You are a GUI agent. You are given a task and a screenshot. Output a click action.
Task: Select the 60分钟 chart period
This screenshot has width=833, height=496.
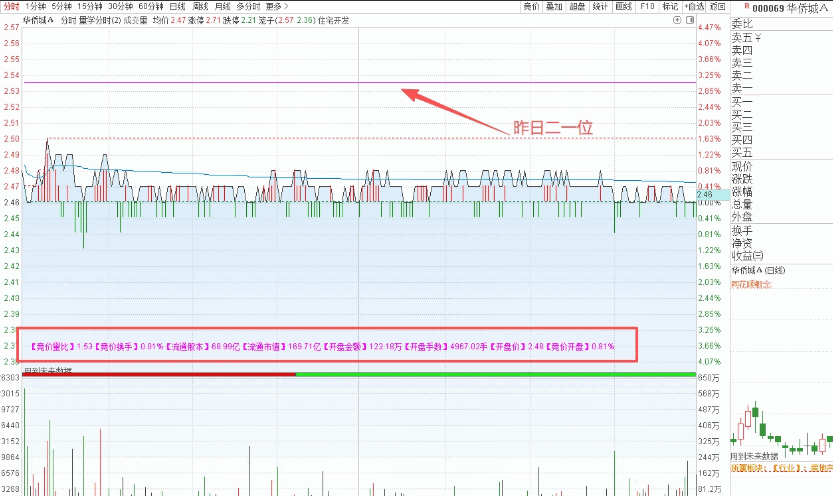point(151,6)
